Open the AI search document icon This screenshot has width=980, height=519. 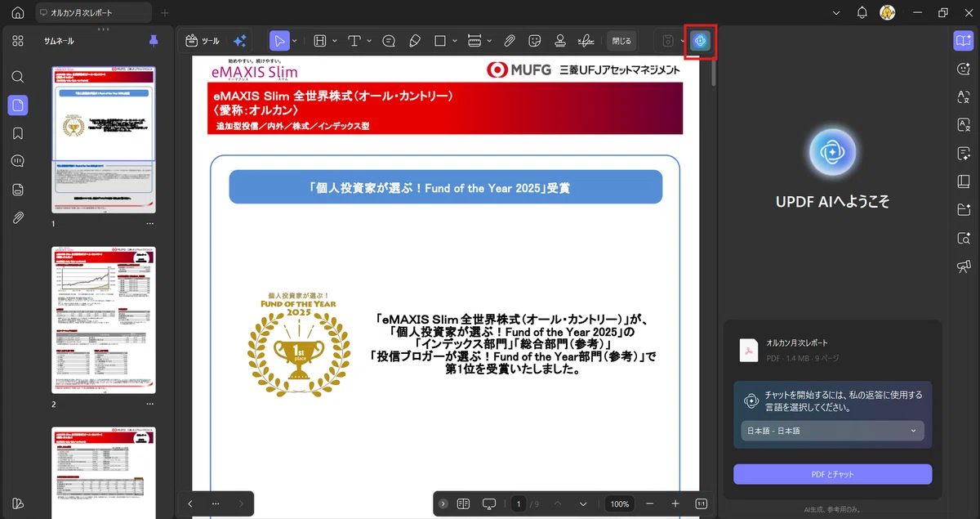(963, 239)
